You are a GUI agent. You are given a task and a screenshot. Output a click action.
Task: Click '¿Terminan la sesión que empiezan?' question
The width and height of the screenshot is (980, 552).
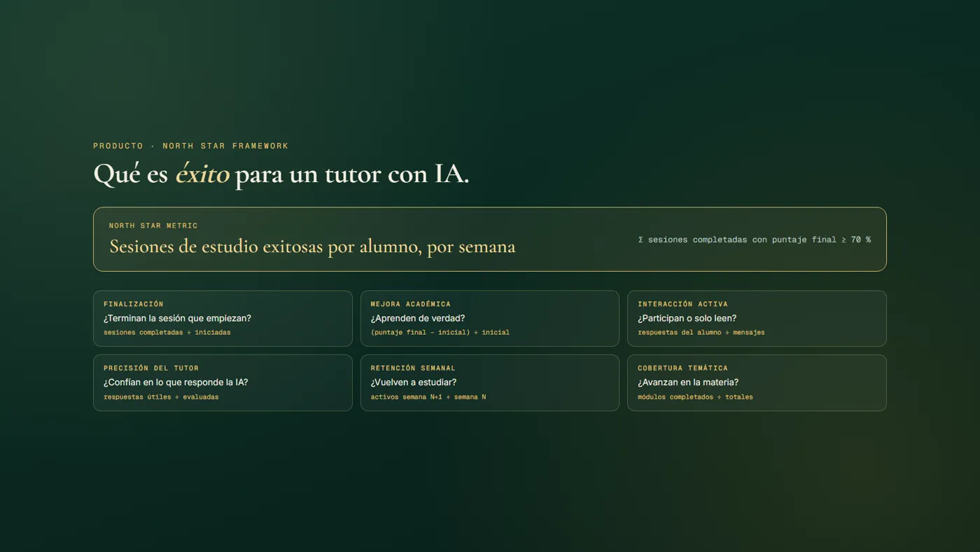tap(177, 318)
